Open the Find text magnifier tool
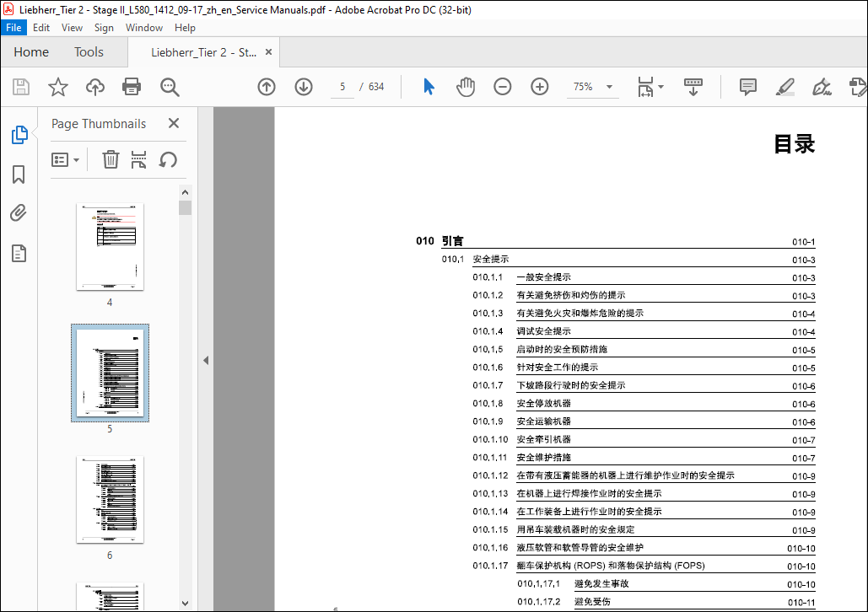Screen dimensions: 868x612 click(170, 87)
